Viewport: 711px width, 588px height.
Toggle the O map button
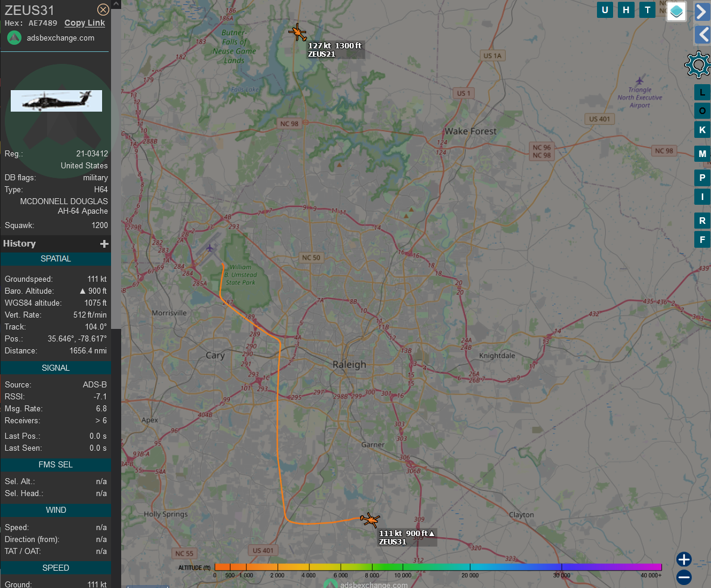point(702,111)
